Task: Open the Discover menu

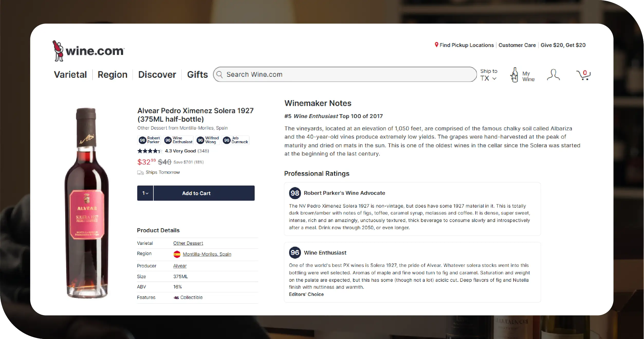Action: coord(157,74)
